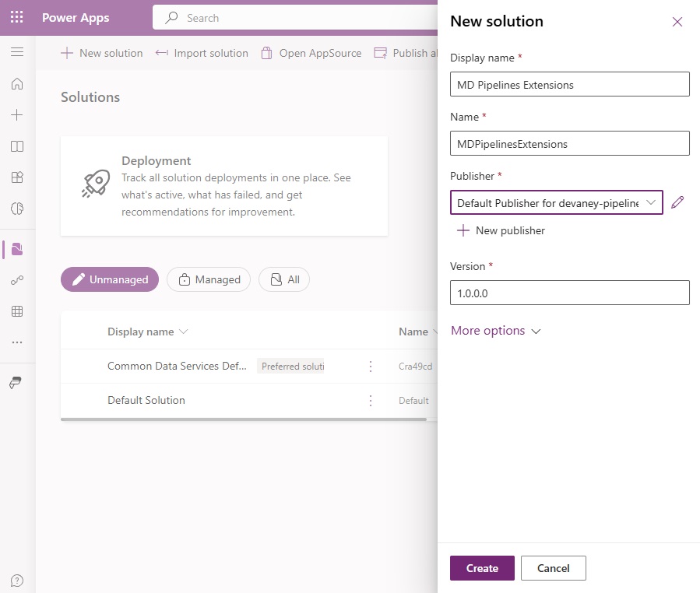This screenshot has width=700, height=593.
Task: Click Import solution in command bar
Action: [202, 53]
